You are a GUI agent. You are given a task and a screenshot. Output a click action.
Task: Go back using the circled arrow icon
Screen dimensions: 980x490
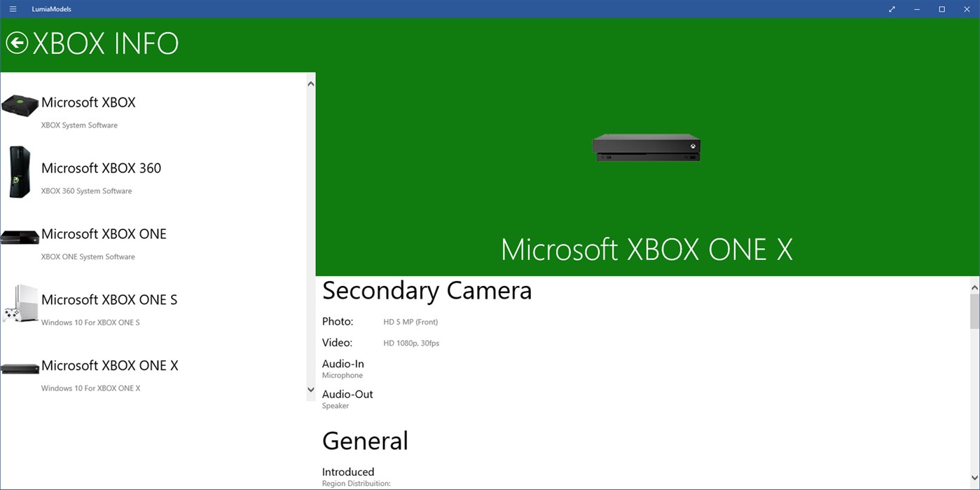click(17, 43)
